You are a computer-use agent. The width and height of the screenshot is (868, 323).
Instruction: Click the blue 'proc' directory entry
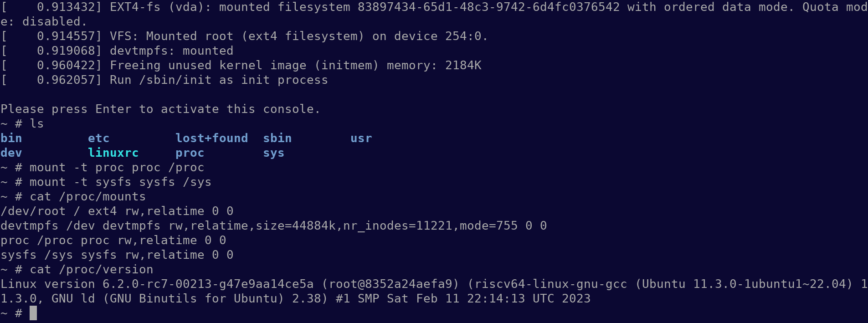190,153
